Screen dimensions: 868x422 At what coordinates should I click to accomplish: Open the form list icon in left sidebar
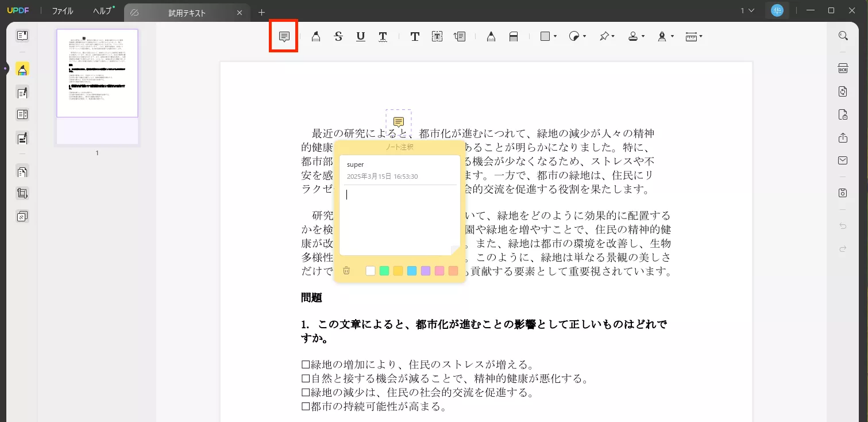(22, 115)
